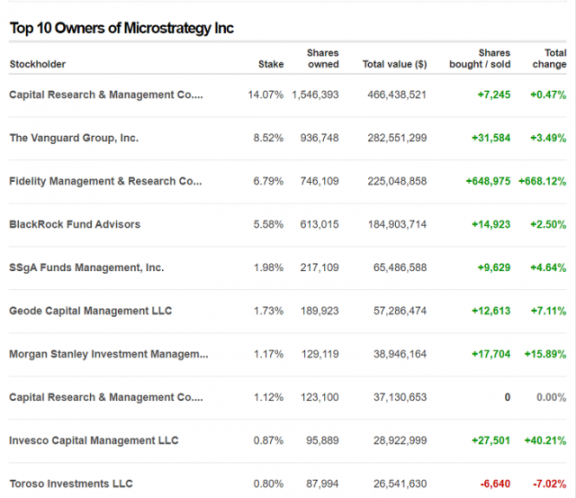Select the -7.02% total change value
This screenshot has height=498, width=576.
(550, 484)
